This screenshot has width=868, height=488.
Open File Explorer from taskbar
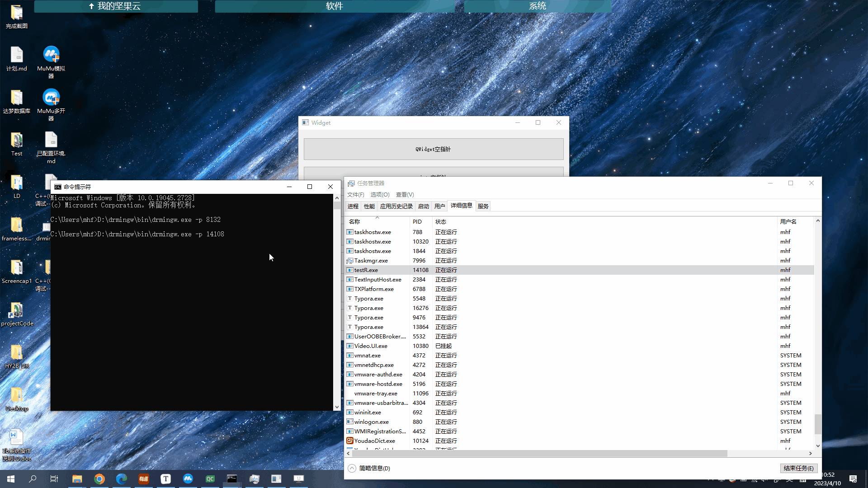click(77, 479)
